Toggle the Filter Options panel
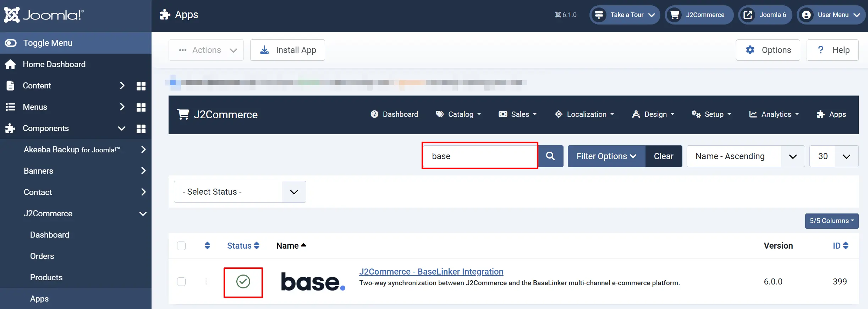The width and height of the screenshot is (868, 309). point(606,156)
